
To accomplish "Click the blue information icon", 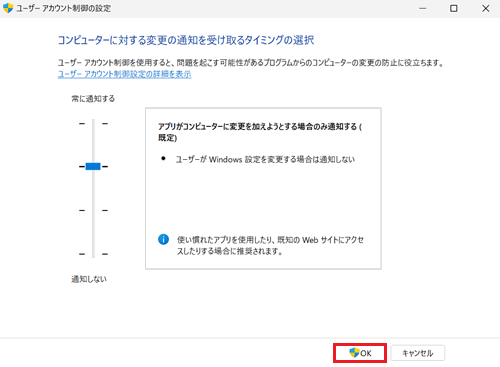I will point(163,239).
